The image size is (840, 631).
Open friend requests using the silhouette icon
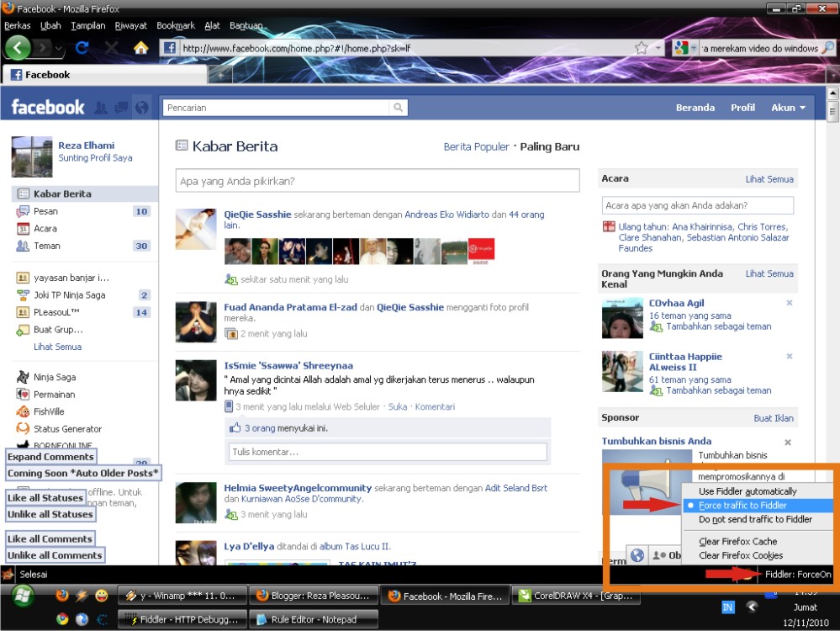pos(100,108)
